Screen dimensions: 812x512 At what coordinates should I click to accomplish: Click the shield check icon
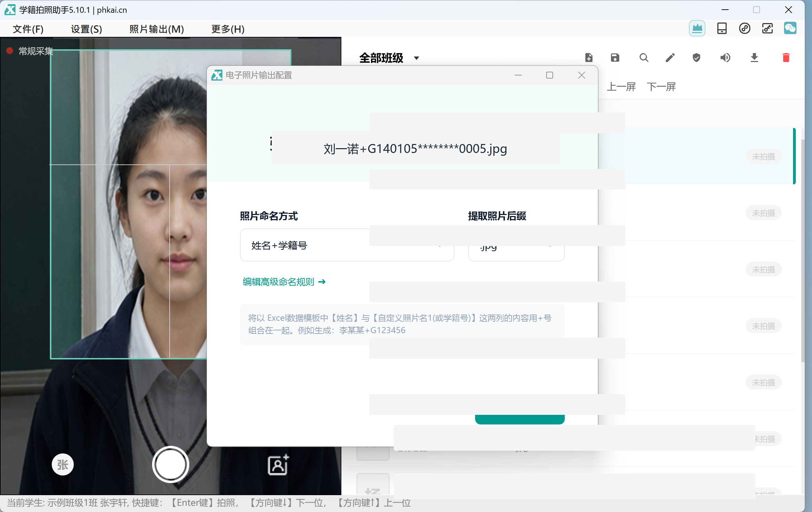tap(696, 58)
